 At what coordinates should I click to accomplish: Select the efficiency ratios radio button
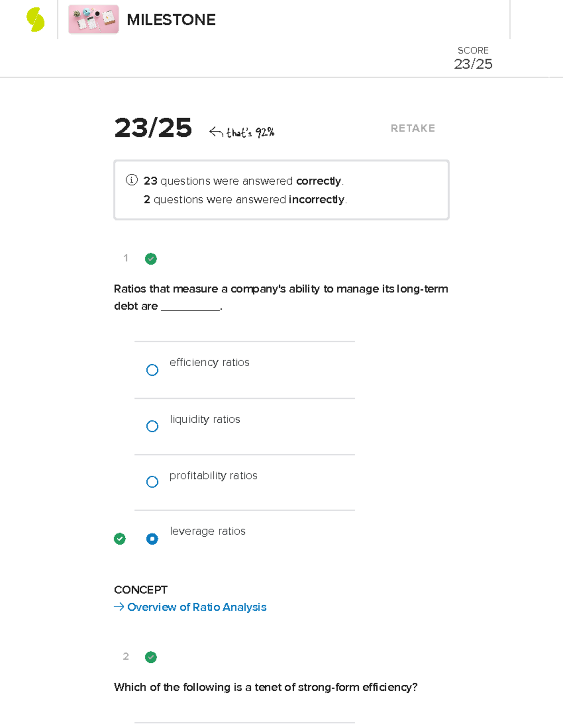[152, 370]
